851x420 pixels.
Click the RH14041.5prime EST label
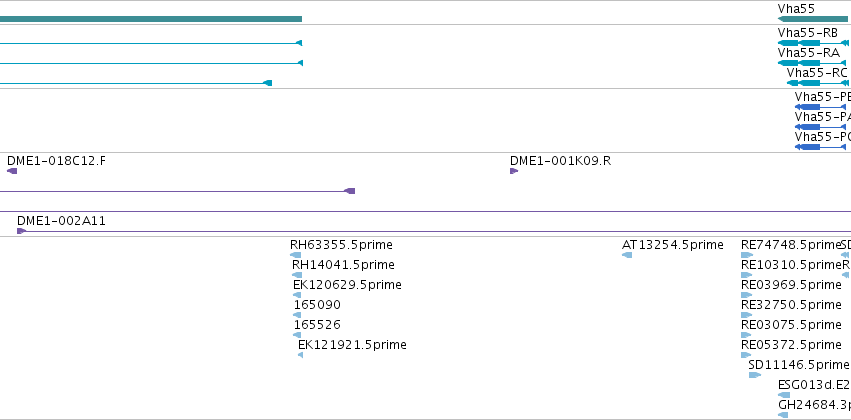point(344,265)
